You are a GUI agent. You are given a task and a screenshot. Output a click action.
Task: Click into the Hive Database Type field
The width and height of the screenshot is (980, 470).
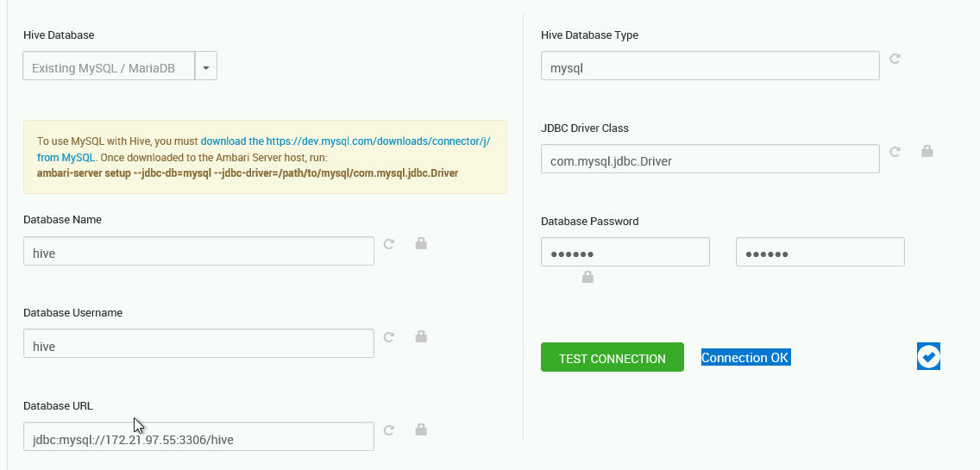[x=710, y=66]
